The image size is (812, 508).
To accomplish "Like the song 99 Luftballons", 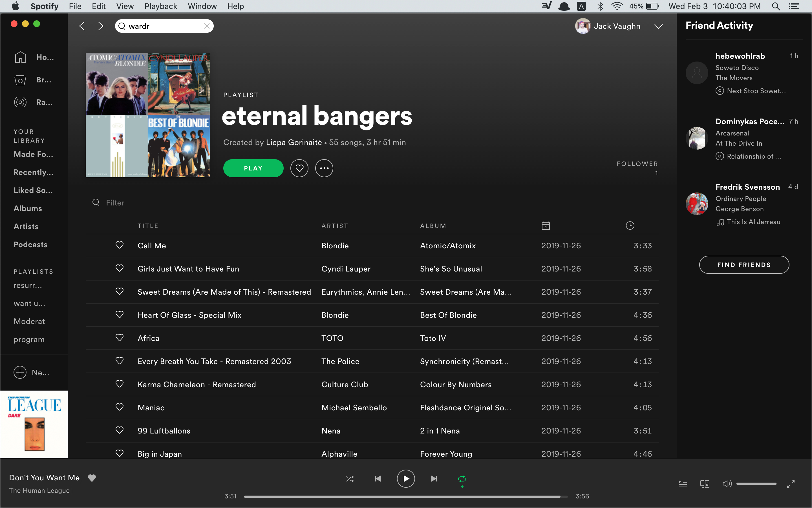I will 120,430.
